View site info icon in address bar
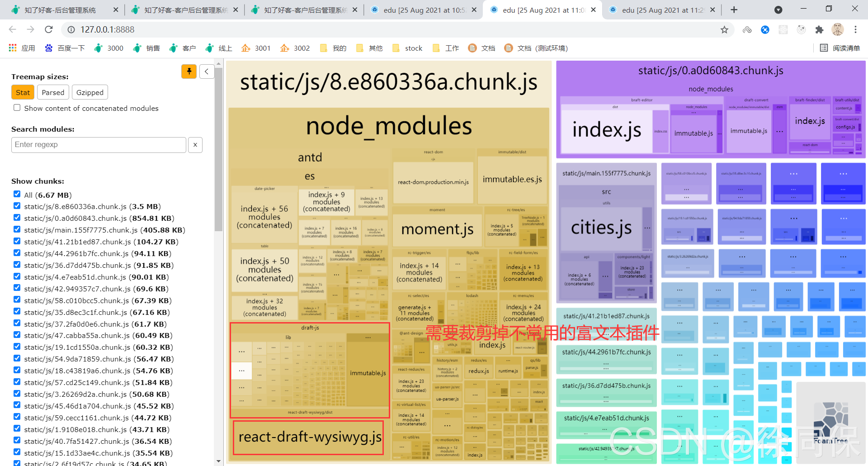The height and width of the screenshot is (466, 868). pyautogui.click(x=71, y=29)
